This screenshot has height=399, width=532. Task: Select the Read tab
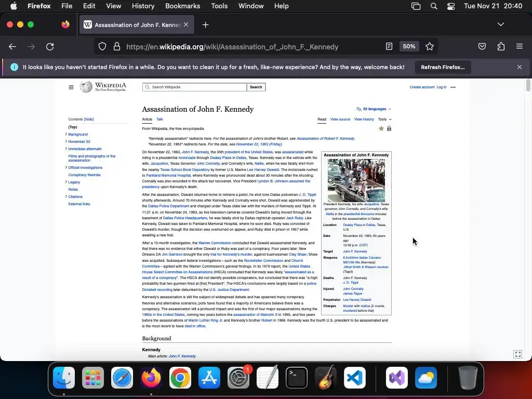(x=322, y=119)
